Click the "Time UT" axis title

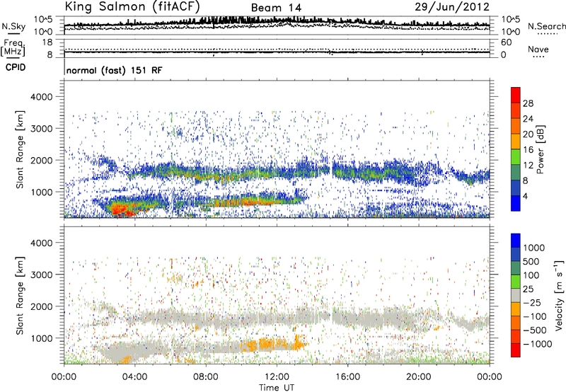[277, 388]
